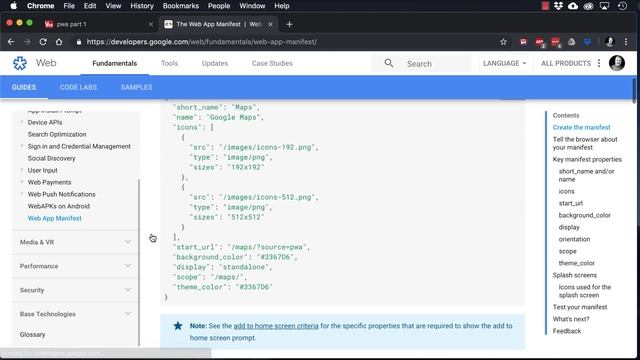Click the browser address bar URL
This screenshot has height=360, width=640.
[202, 42]
